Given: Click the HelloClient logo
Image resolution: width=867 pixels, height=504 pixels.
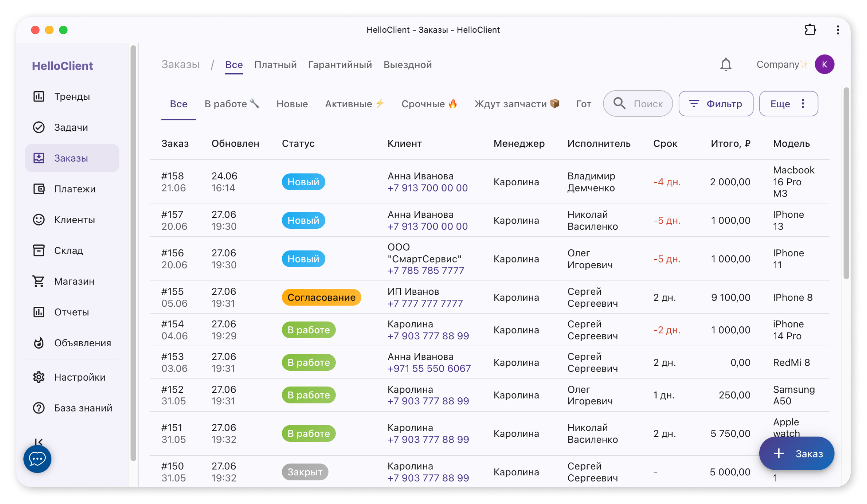Looking at the screenshot, I should pyautogui.click(x=63, y=66).
